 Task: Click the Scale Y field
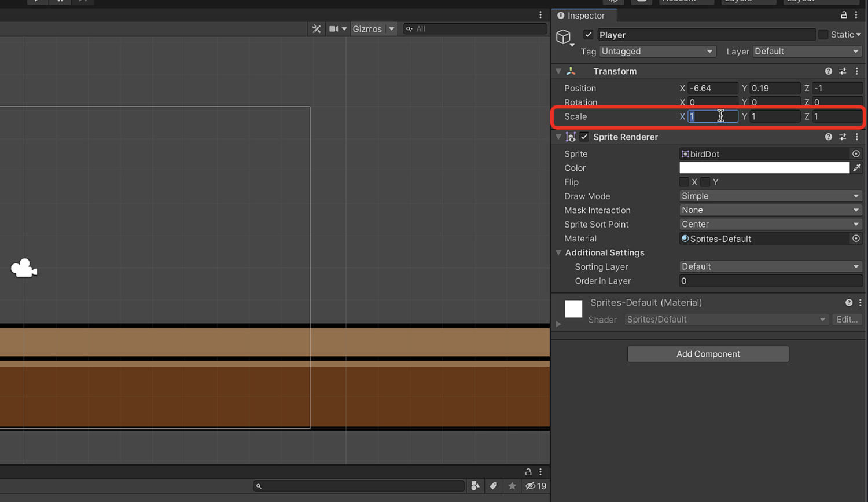pos(775,116)
